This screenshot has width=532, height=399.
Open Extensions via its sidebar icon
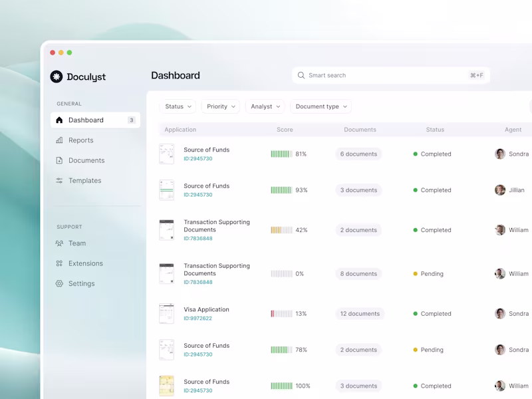[60, 263]
